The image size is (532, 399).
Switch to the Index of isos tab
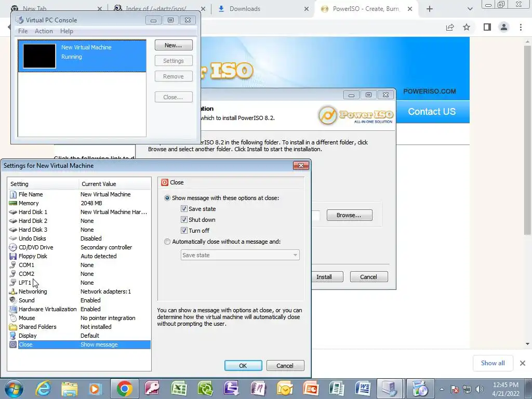pyautogui.click(x=156, y=9)
